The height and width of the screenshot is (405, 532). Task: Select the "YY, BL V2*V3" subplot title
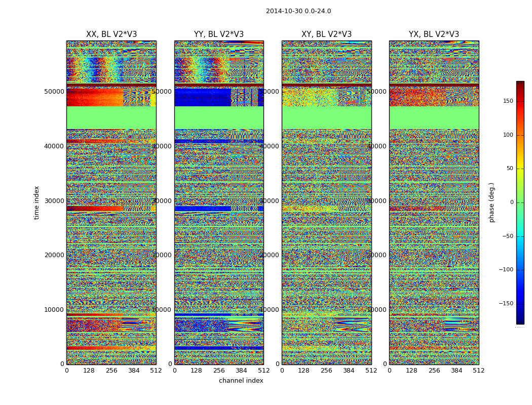tap(219, 34)
